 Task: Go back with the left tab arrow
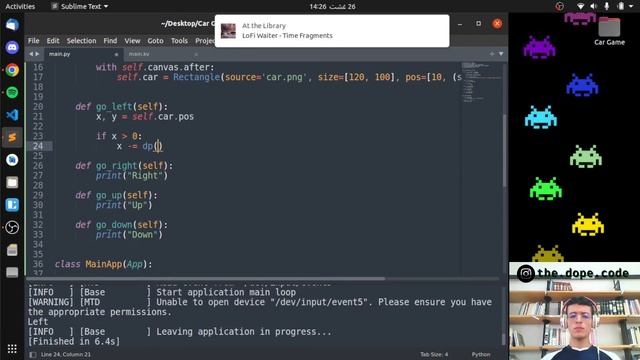point(31,54)
